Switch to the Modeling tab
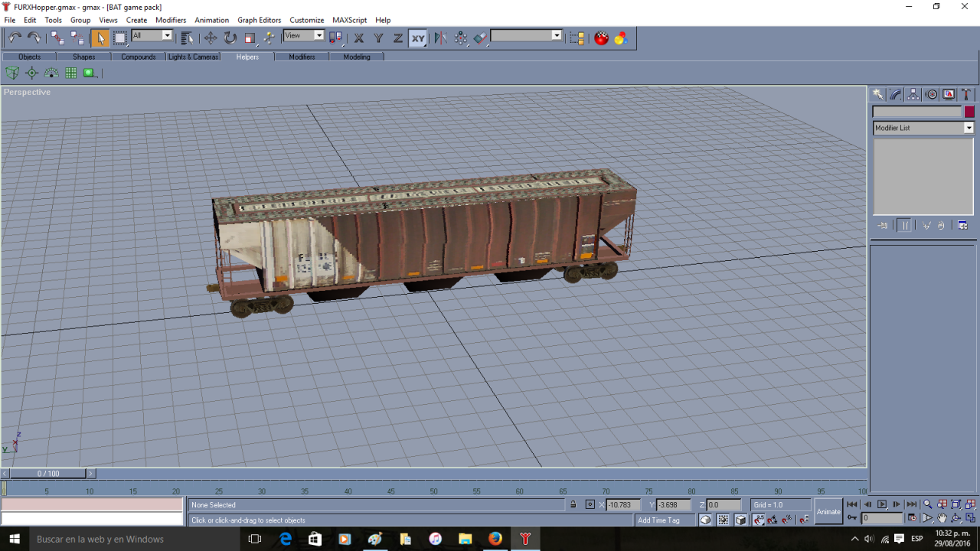The image size is (980, 551). pyautogui.click(x=357, y=57)
